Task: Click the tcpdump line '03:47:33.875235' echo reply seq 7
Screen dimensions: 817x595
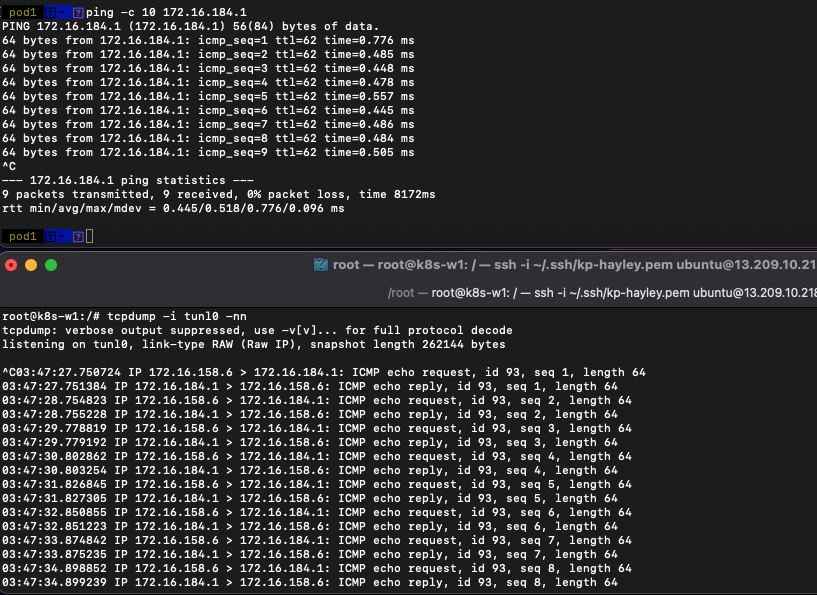Action: tap(310, 555)
